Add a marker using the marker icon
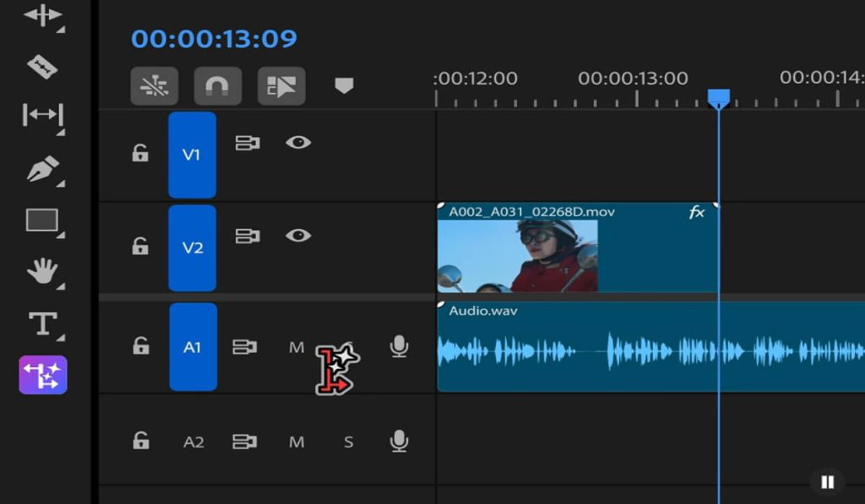865x504 pixels. (x=345, y=85)
